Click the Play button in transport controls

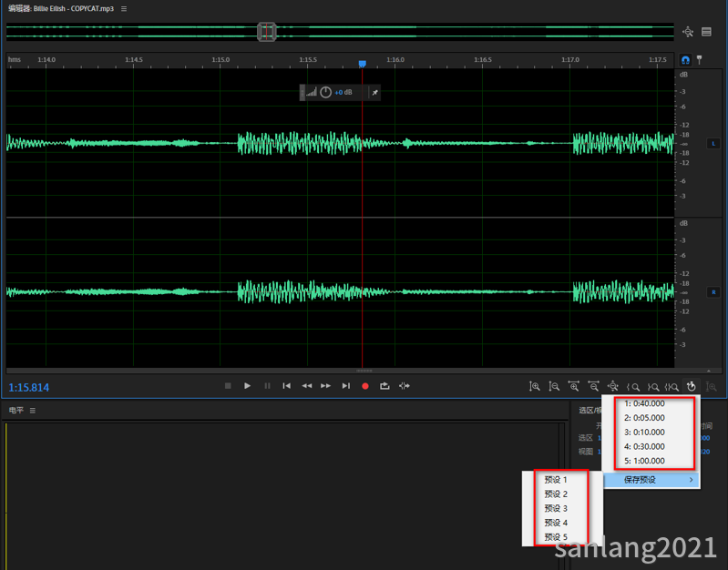point(247,386)
